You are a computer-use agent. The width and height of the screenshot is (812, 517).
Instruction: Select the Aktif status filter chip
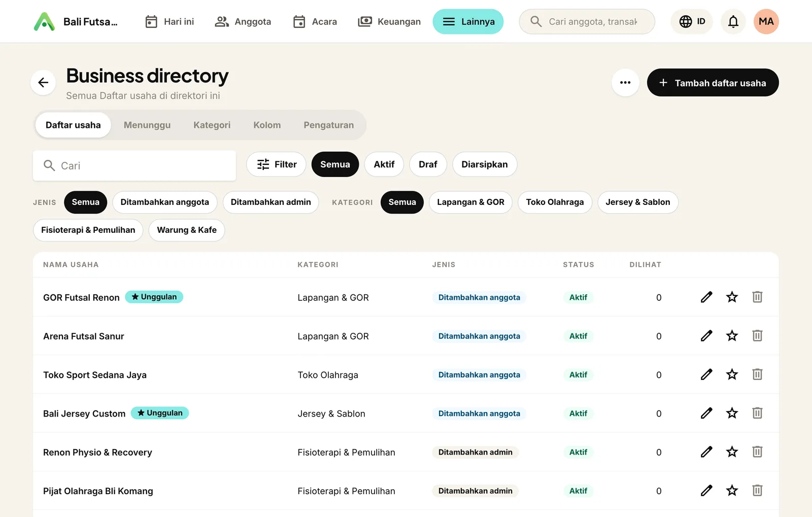(x=384, y=164)
